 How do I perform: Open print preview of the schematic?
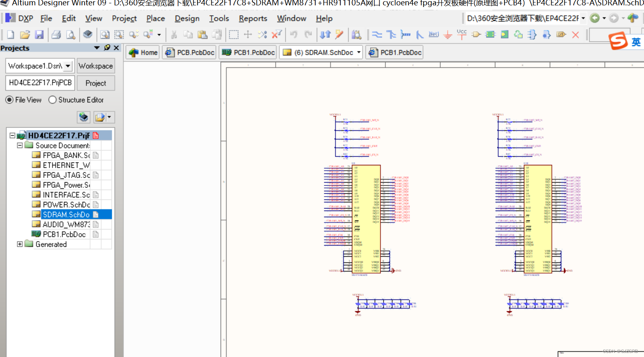click(x=71, y=35)
